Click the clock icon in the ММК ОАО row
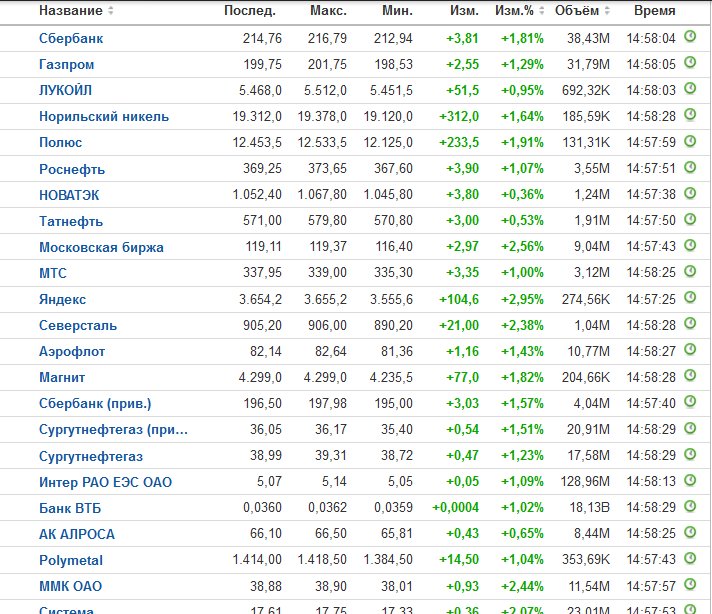Image resolution: width=712 pixels, height=614 pixels. pos(690,584)
